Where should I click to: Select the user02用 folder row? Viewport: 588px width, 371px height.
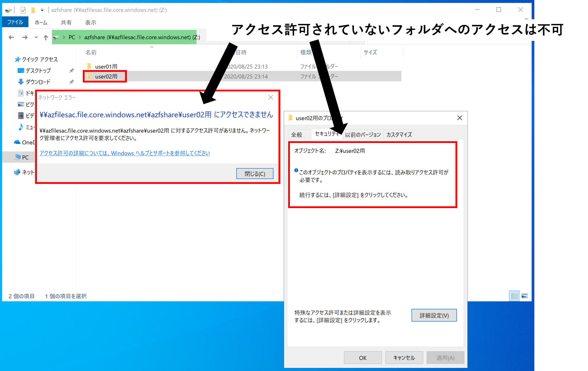tap(242, 76)
